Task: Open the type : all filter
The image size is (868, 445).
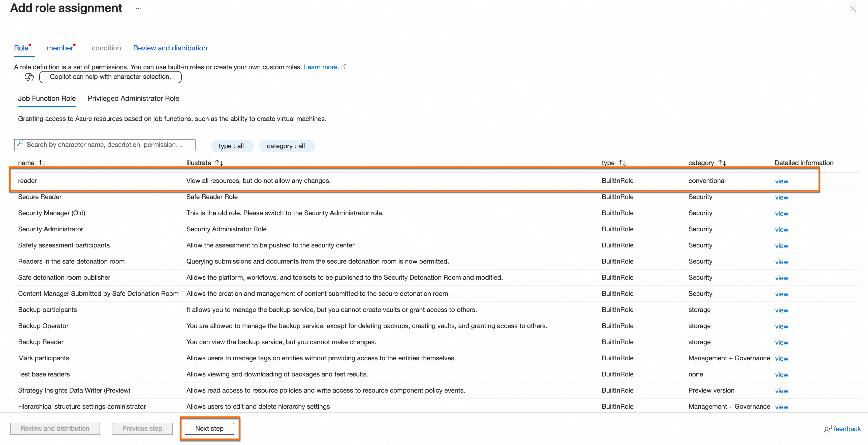Action: point(231,146)
